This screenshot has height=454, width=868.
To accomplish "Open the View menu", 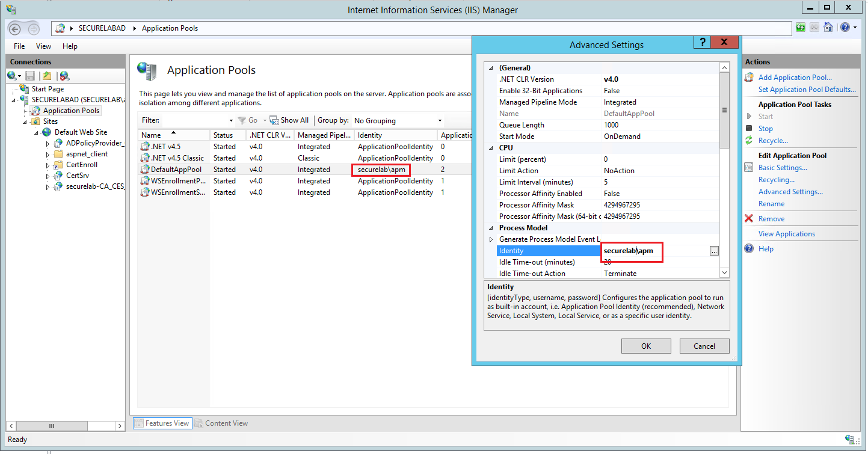I will [43, 46].
